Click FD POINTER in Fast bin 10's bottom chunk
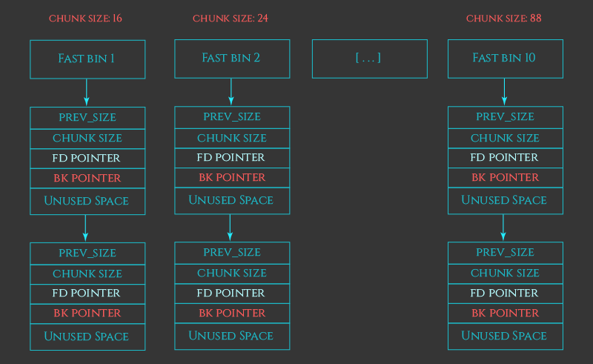 click(505, 294)
